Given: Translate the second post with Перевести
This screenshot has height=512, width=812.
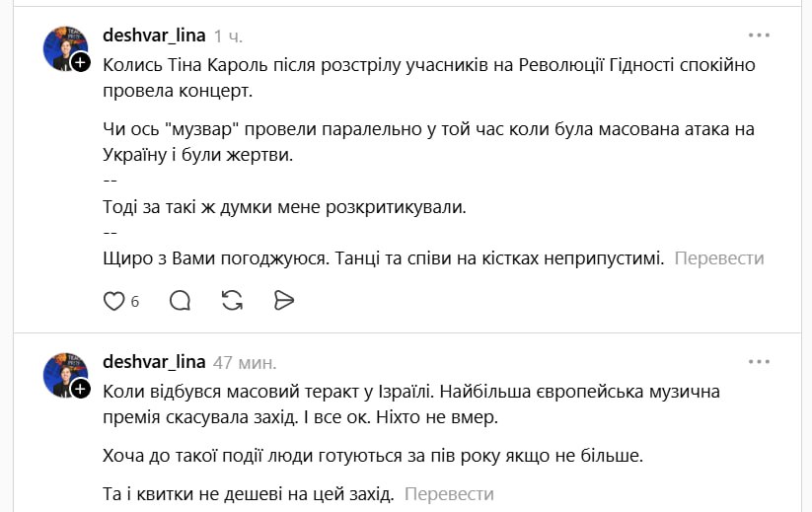Looking at the screenshot, I should click(x=449, y=493).
